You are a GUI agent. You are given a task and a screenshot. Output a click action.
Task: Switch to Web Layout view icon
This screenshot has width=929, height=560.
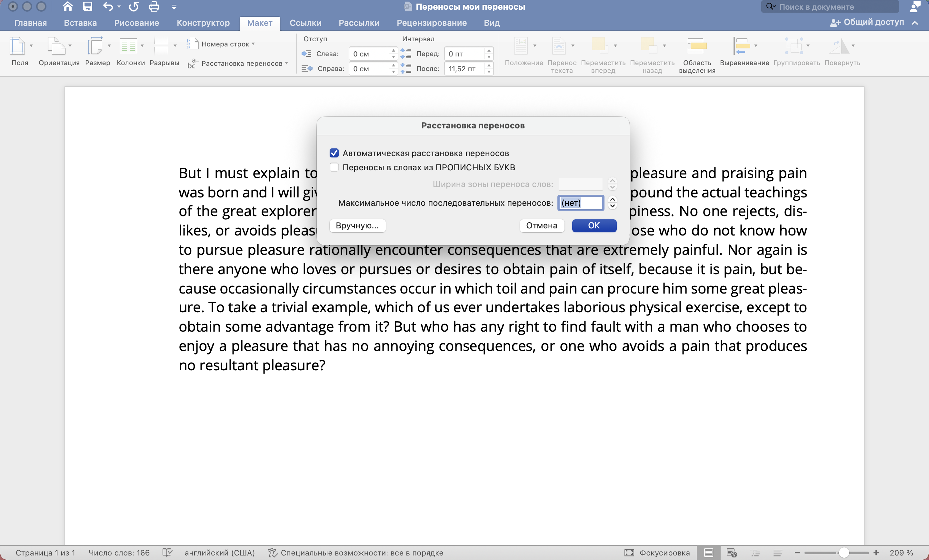click(x=732, y=553)
